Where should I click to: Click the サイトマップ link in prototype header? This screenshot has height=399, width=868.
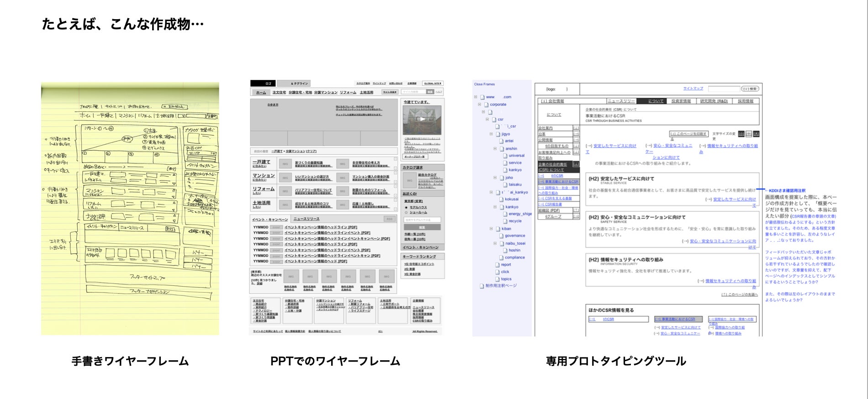pyautogui.click(x=693, y=88)
